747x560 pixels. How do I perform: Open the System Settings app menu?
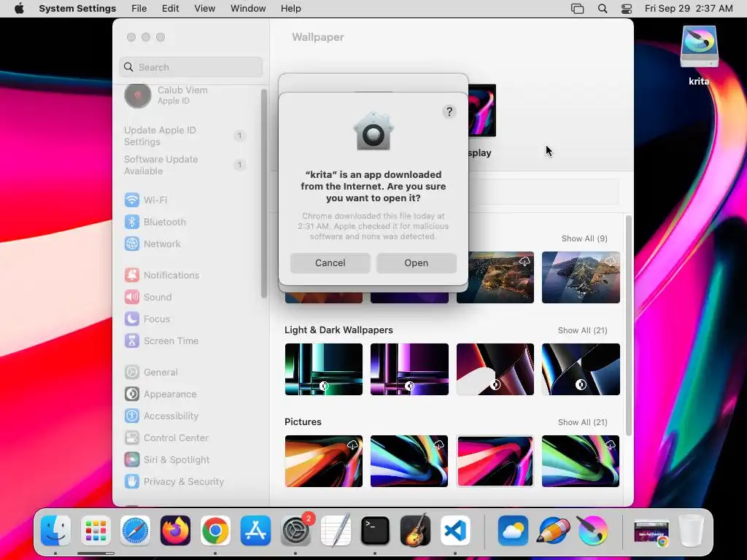(x=77, y=9)
